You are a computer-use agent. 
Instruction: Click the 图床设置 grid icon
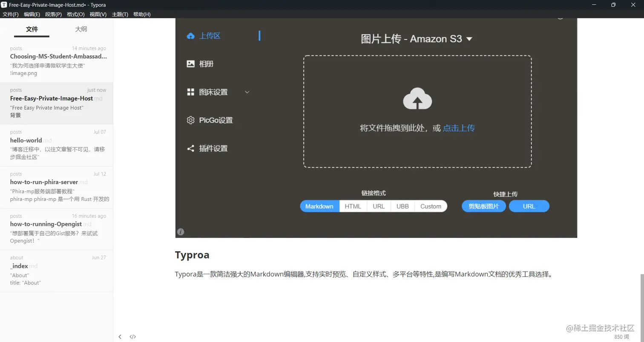pos(191,92)
